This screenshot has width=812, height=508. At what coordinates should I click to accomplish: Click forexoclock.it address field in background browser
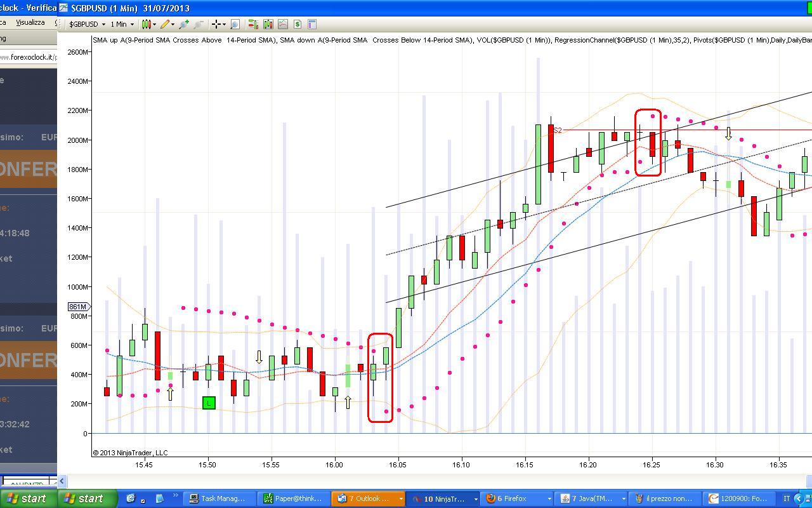coord(29,57)
